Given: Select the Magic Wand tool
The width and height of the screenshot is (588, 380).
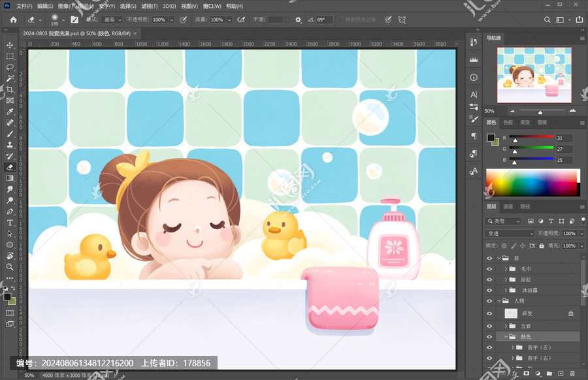Looking at the screenshot, I should point(10,78).
